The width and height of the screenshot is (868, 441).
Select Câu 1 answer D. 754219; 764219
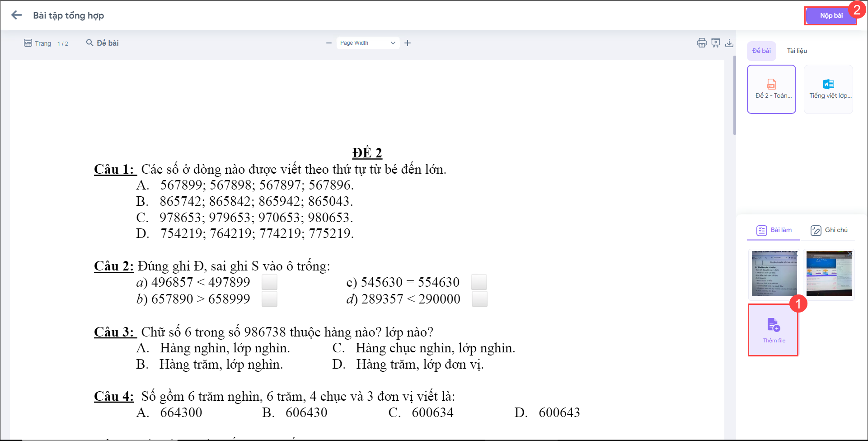245,233
